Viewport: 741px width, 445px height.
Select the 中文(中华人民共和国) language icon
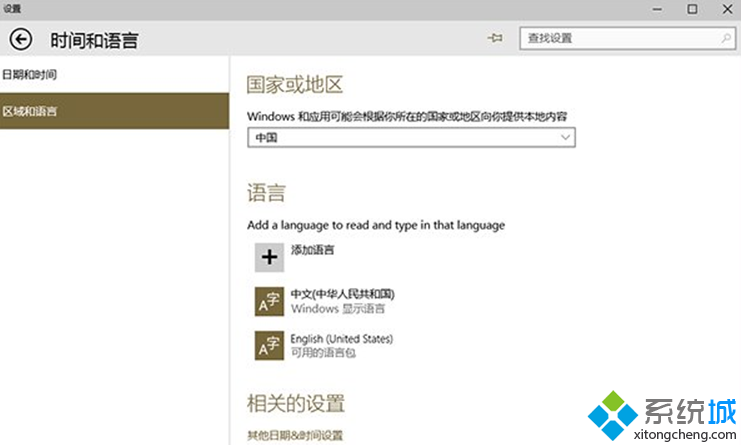pos(269,301)
